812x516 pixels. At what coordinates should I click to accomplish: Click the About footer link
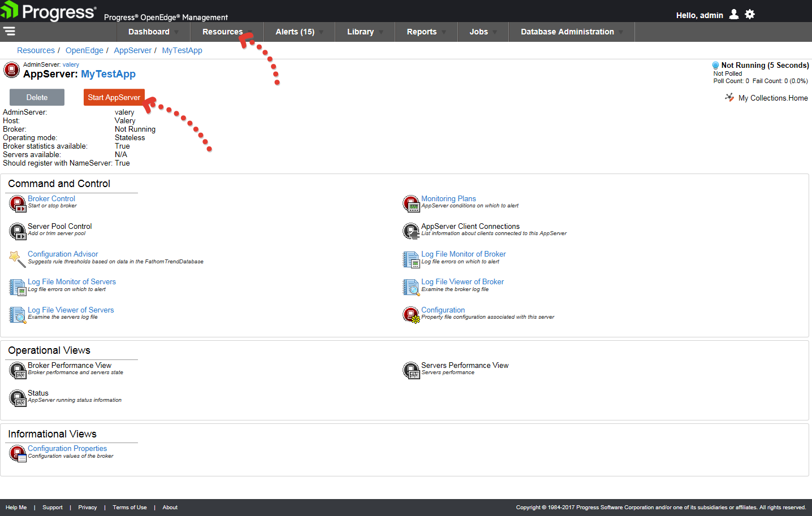pos(170,508)
